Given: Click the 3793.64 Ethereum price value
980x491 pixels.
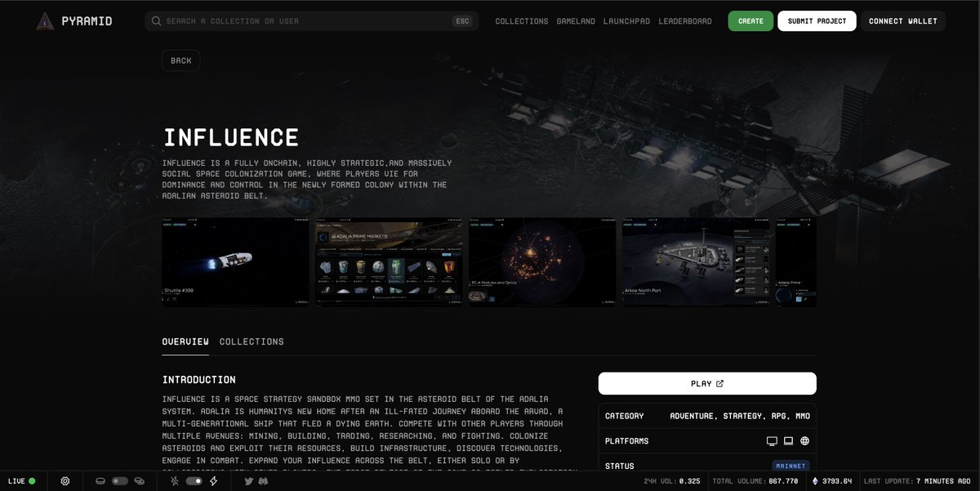Looking at the screenshot, I should 837,481.
